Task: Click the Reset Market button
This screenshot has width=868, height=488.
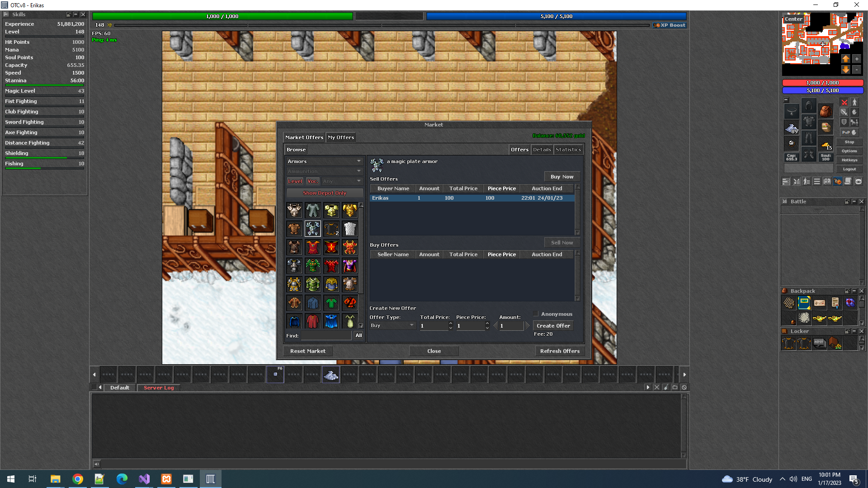Action: (308, 351)
